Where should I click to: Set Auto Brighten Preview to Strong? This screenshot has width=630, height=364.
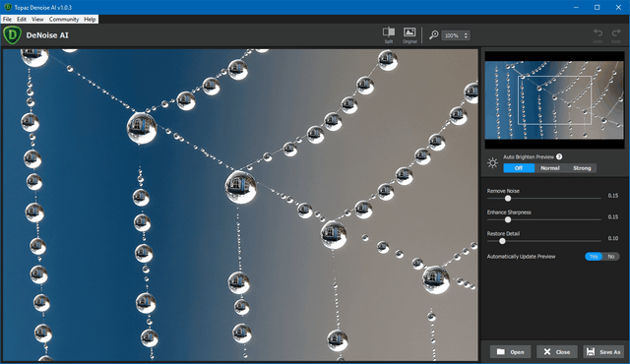582,168
